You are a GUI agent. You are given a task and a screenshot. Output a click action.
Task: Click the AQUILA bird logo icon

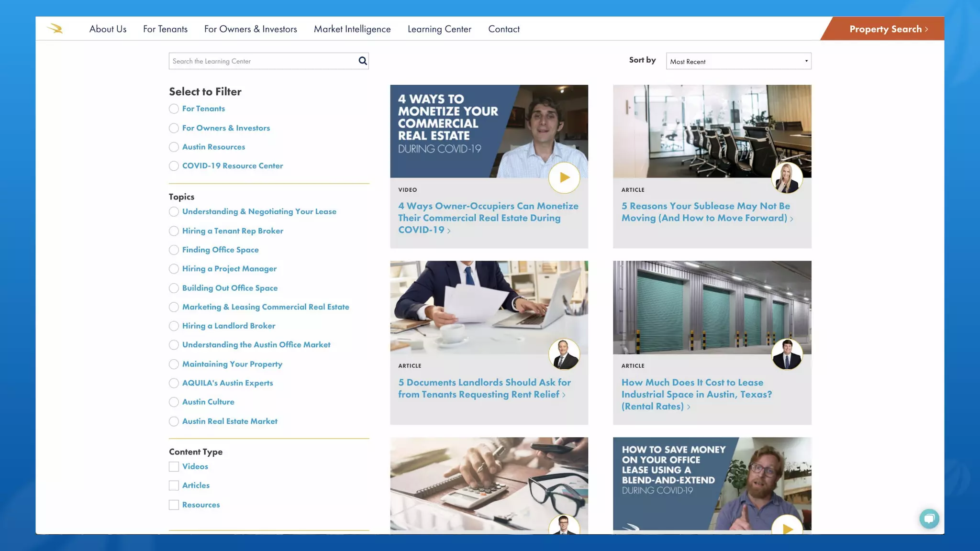55,29
